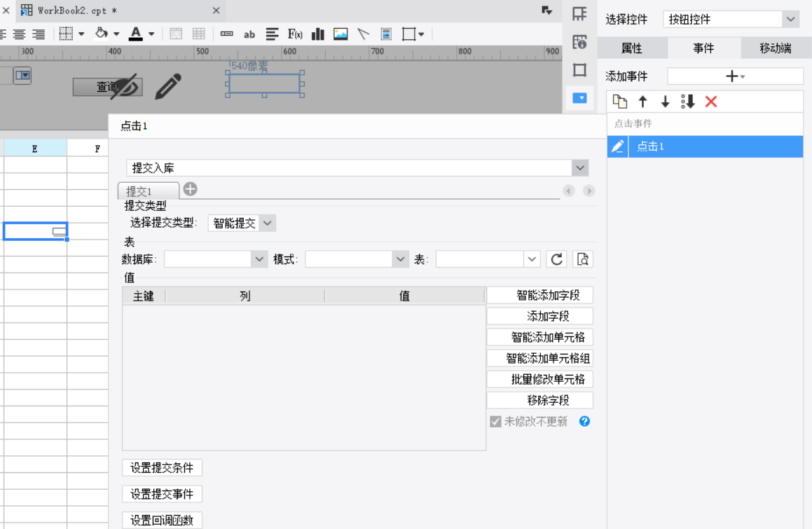812x529 pixels.
Task: Open the floating element dropdown arrow
Action: tap(422, 35)
